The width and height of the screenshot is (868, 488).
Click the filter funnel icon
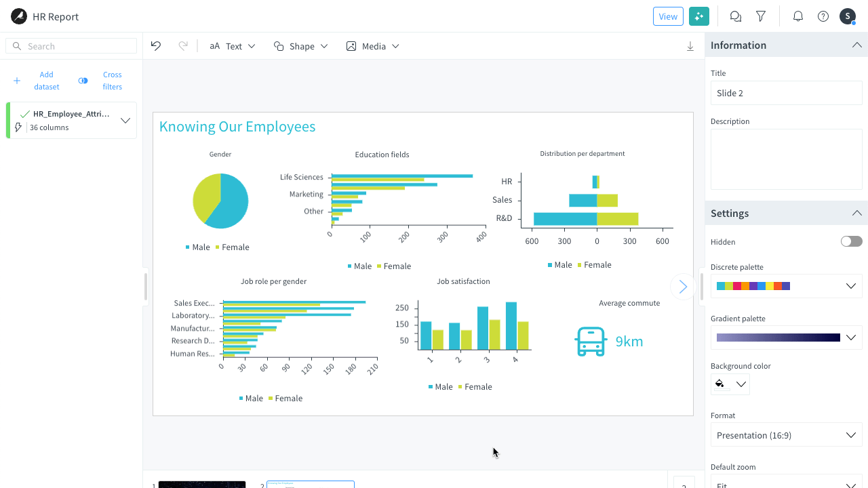click(x=761, y=16)
